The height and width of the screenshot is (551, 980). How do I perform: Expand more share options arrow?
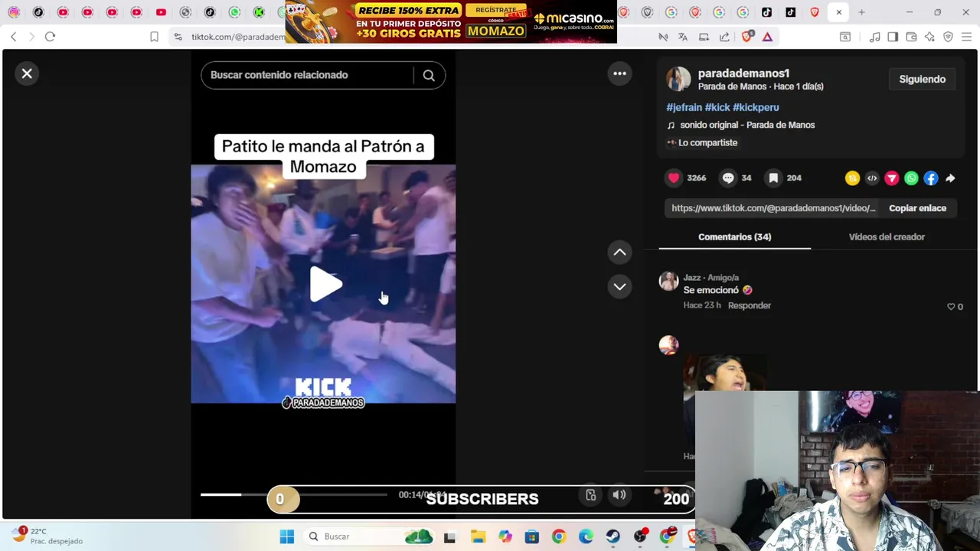(x=950, y=178)
